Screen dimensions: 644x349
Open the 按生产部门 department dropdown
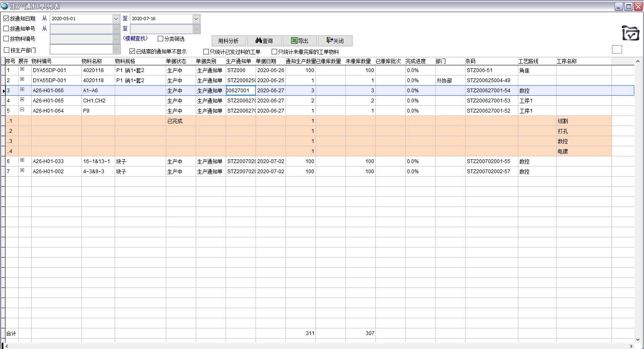pos(116,50)
